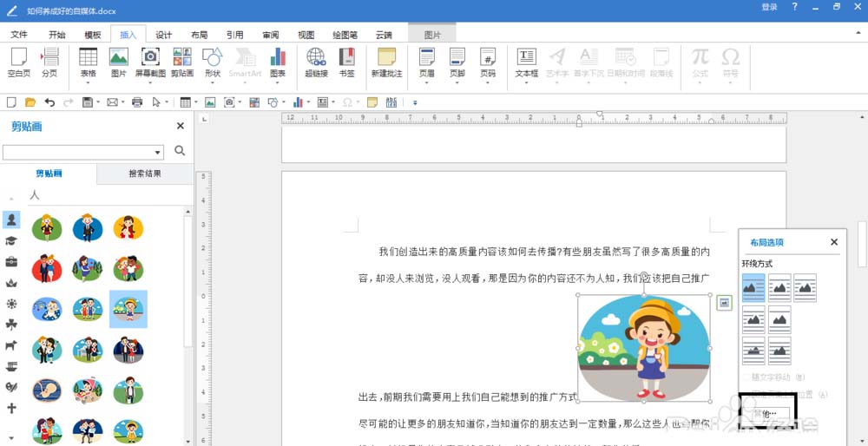Click the search magnifier in clip art panel
This screenshot has height=446, width=868.
(180, 151)
